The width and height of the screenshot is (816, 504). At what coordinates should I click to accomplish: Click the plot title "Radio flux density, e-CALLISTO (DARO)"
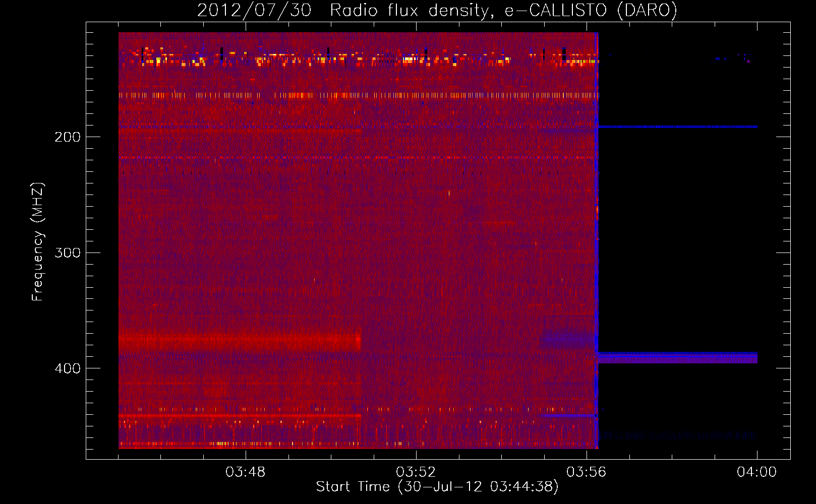(503, 10)
